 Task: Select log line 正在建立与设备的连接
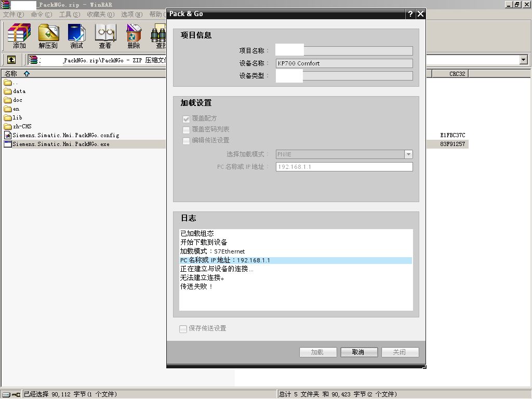[x=217, y=269]
